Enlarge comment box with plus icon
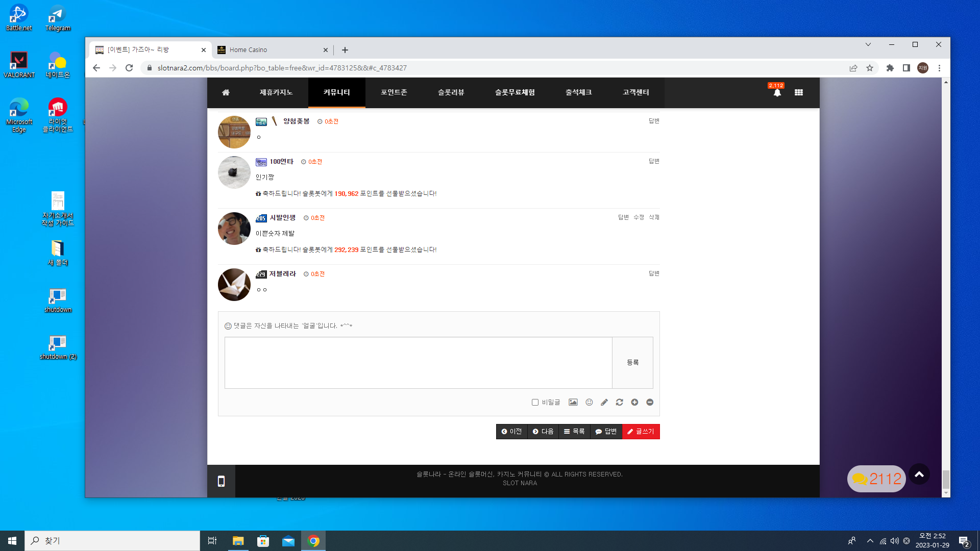The image size is (980, 551). coord(634,403)
